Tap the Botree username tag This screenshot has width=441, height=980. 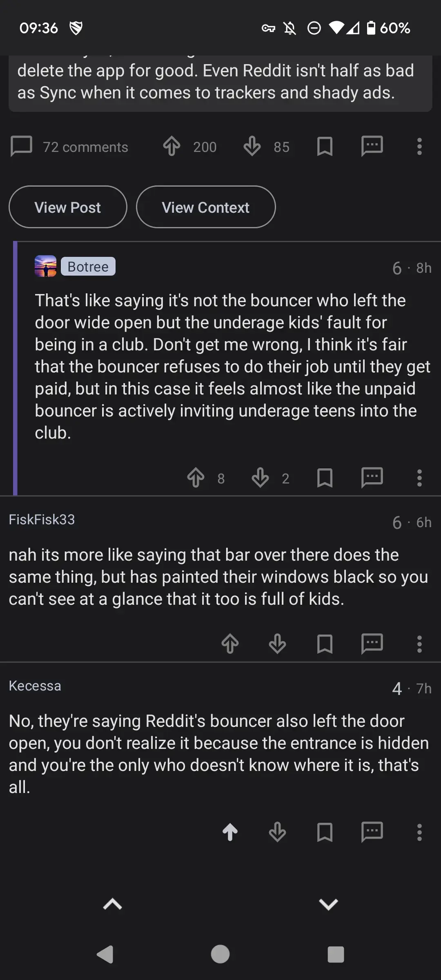point(88,266)
